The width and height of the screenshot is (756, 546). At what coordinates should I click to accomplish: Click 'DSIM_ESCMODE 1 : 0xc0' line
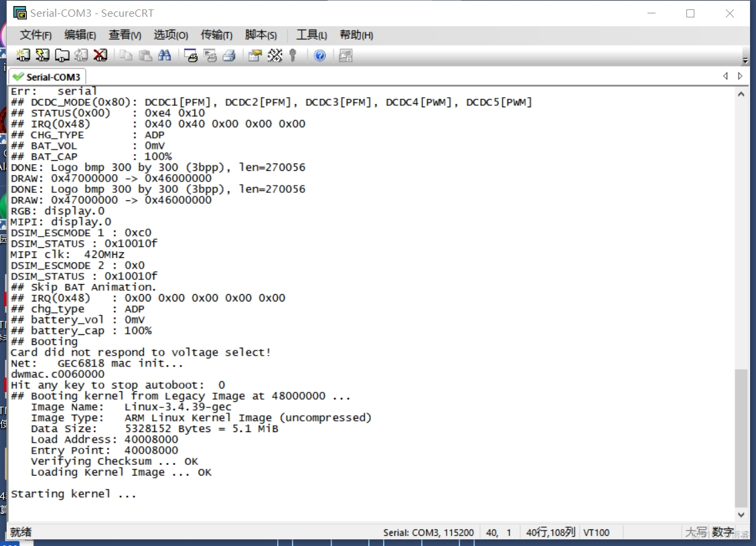click(81, 232)
